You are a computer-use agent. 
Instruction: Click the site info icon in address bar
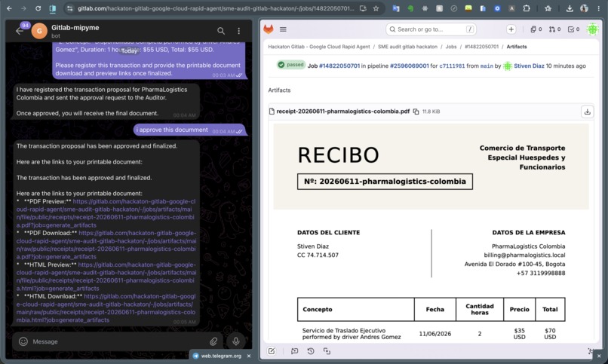coord(70,8)
